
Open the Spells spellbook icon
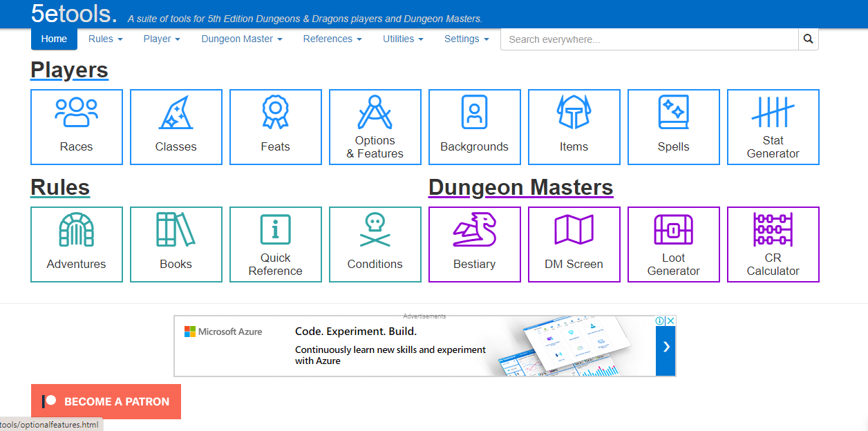pyautogui.click(x=673, y=113)
